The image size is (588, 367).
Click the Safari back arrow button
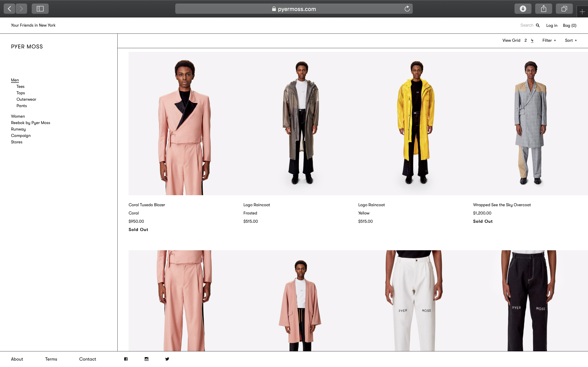click(x=9, y=9)
